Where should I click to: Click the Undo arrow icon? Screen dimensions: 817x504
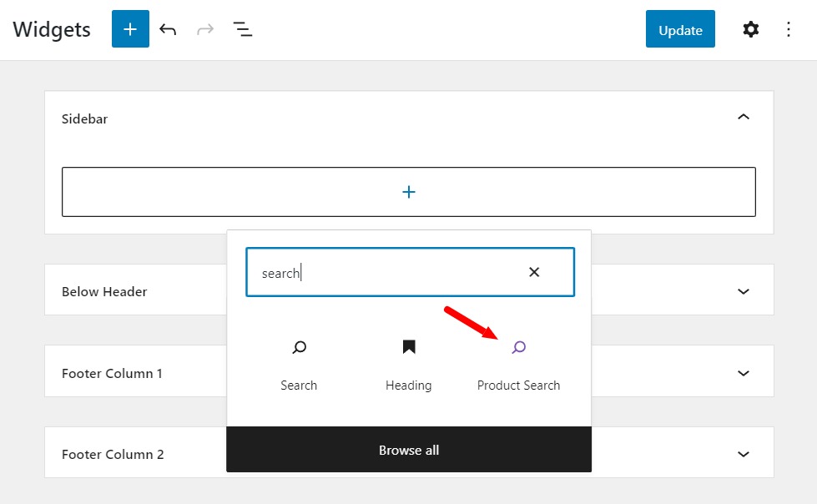click(x=168, y=29)
